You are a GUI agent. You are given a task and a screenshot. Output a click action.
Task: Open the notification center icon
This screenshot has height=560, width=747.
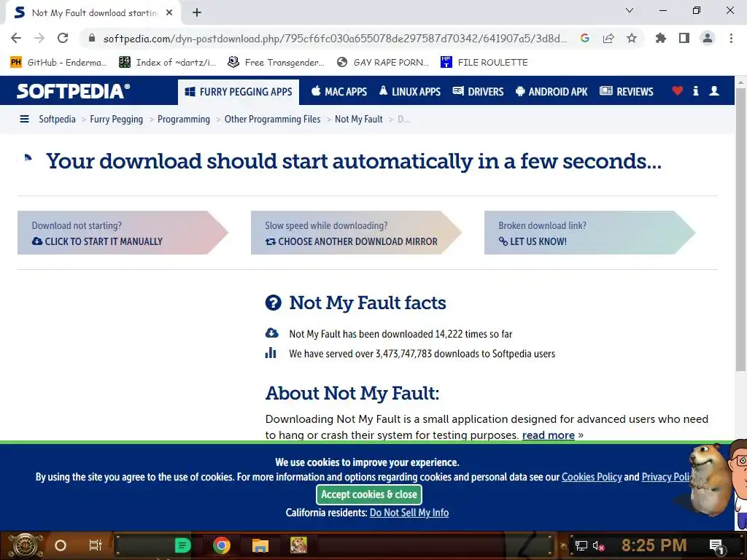pos(717,546)
